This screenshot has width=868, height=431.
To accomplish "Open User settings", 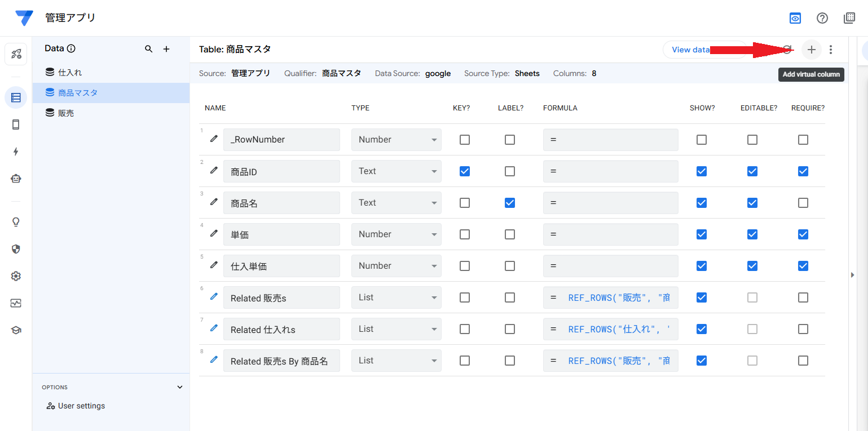I will pos(81,406).
